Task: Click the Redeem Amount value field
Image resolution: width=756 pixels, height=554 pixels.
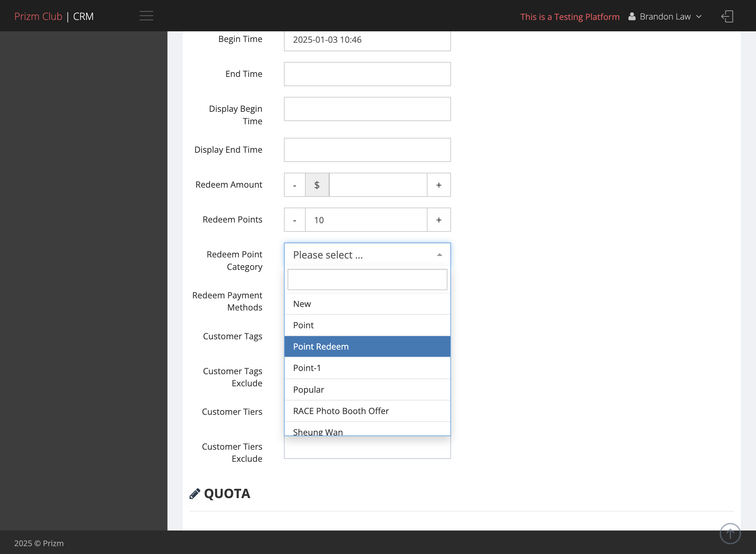Action: [378, 185]
